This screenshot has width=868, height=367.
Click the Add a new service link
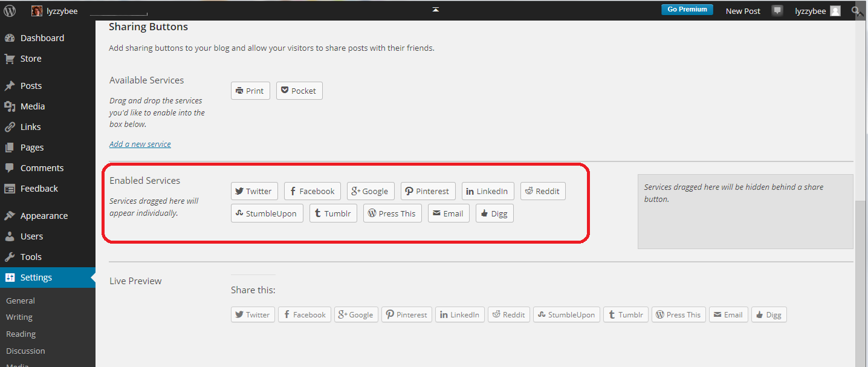point(140,144)
